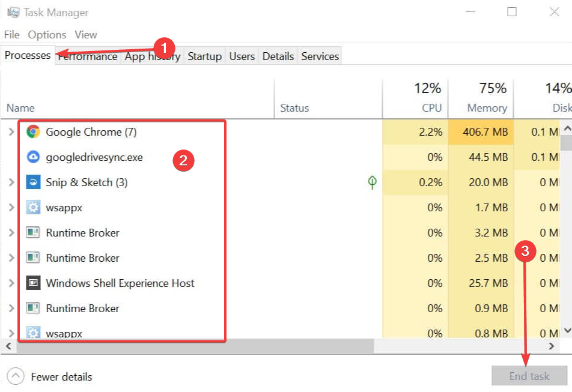Viewport: 572px width, 392px height.
Task: Select the Windows Shell Experience Host name
Action: (120, 283)
